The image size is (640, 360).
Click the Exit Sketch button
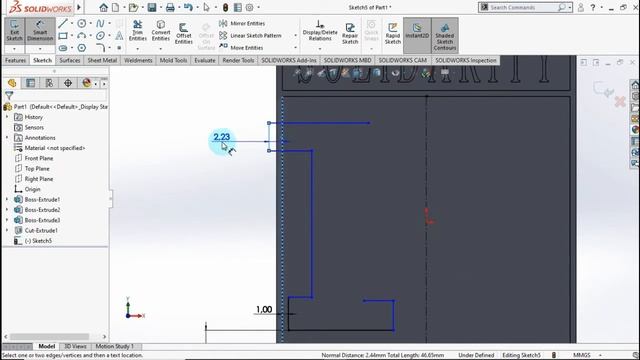pyautogui.click(x=14, y=31)
